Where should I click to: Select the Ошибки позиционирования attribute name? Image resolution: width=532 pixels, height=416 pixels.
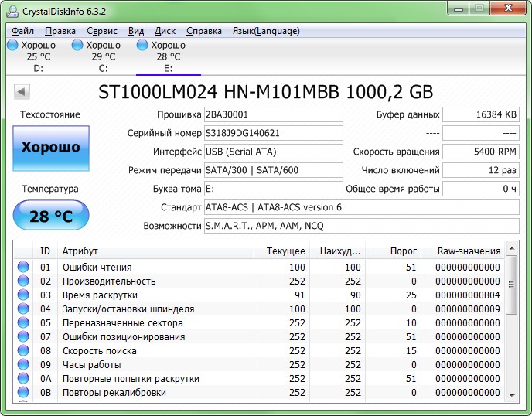[124, 337]
